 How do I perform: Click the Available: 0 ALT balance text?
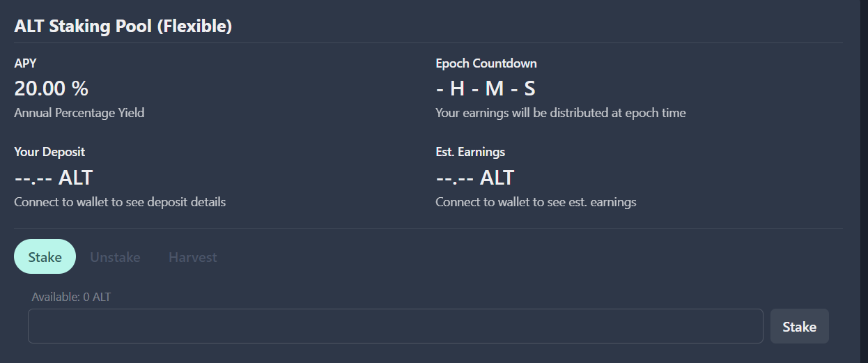pyautogui.click(x=71, y=297)
